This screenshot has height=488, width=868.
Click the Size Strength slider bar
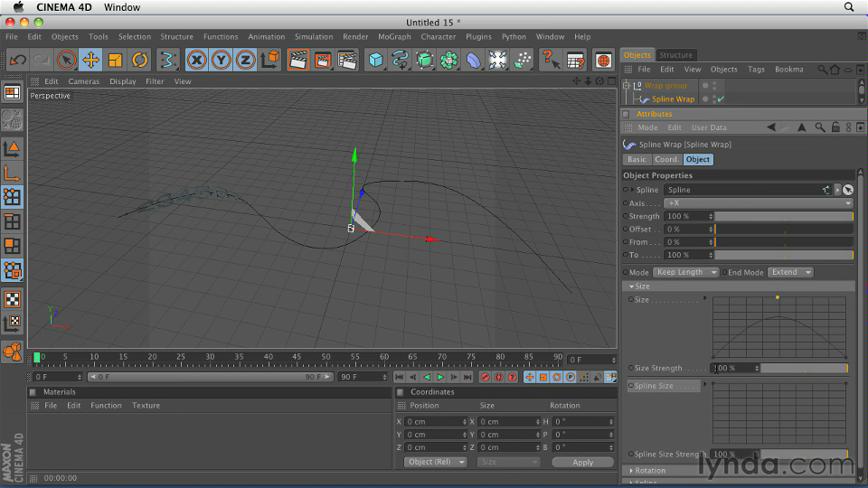[x=805, y=368]
